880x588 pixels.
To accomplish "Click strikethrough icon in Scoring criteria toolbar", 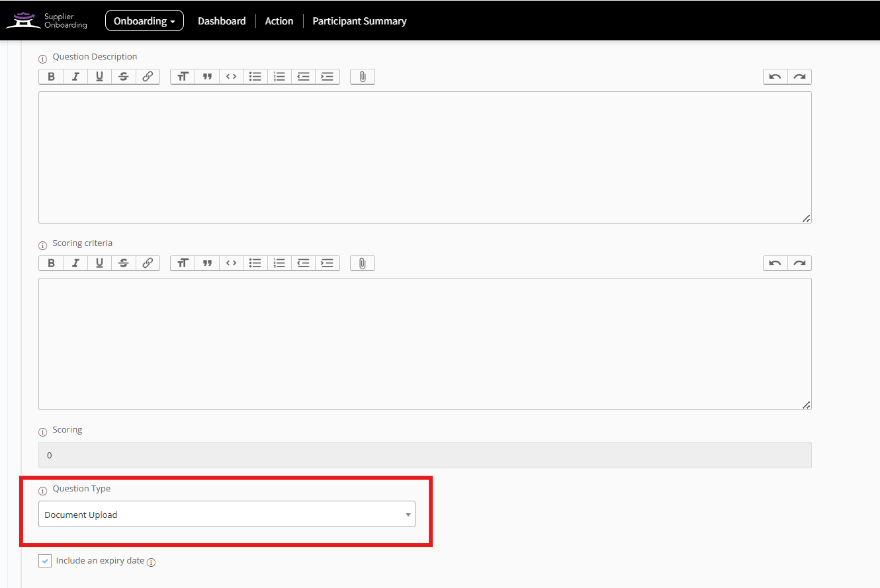I will 123,263.
